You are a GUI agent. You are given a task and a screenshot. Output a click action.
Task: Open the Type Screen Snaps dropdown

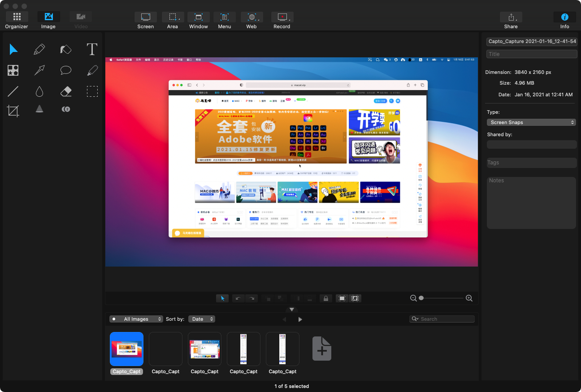[x=532, y=122]
